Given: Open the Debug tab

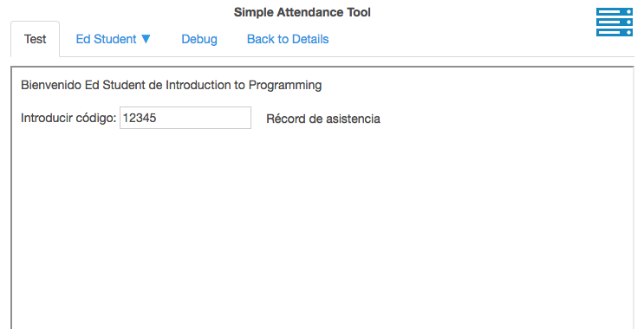Looking at the screenshot, I should tap(199, 39).
